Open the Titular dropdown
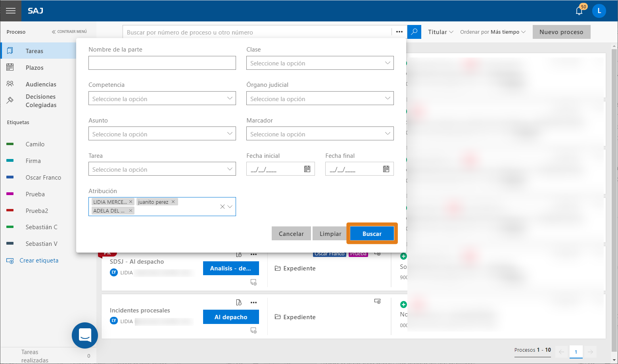 coord(440,32)
